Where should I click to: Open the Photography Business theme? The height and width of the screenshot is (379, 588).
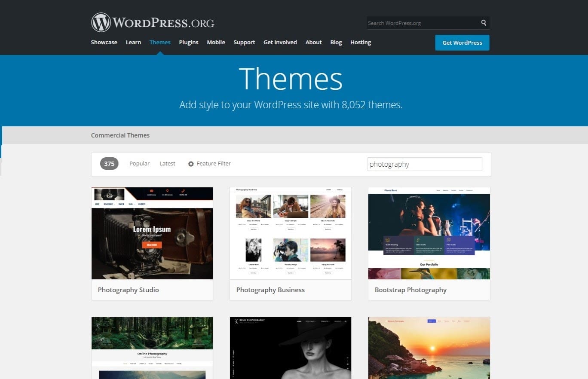pos(270,290)
